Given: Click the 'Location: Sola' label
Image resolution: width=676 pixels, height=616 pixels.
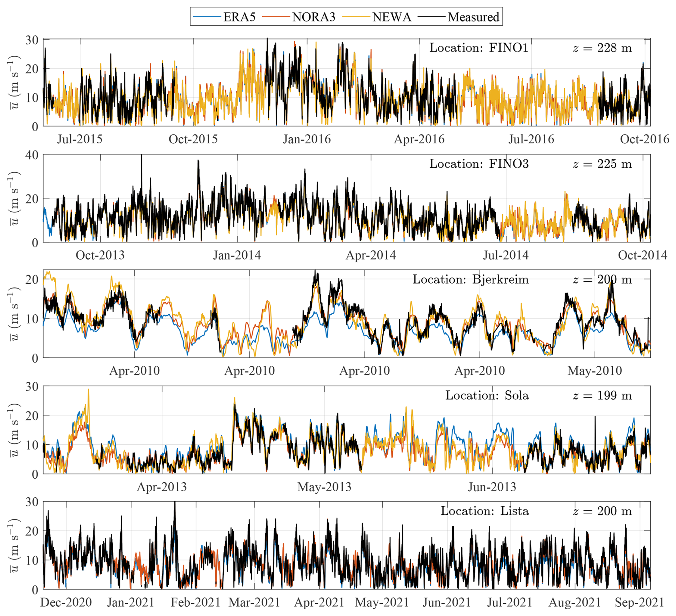Looking at the screenshot, I should pyautogui.click(x=487, y=395).
